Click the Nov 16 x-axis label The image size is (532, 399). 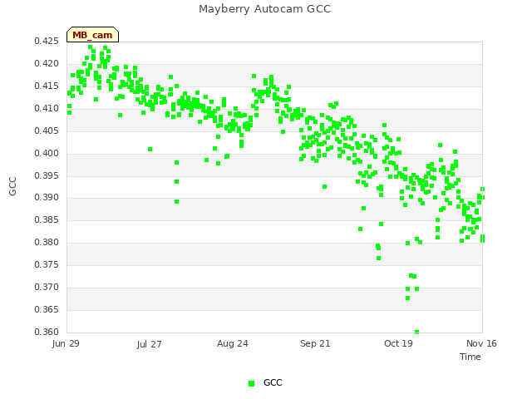(x=481, y=343)
